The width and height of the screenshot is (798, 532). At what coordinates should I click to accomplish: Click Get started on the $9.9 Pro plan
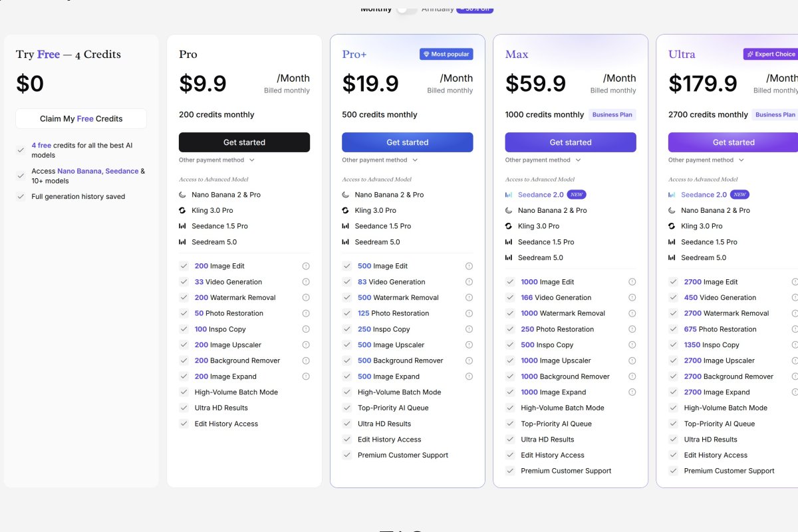coord(244,142)
